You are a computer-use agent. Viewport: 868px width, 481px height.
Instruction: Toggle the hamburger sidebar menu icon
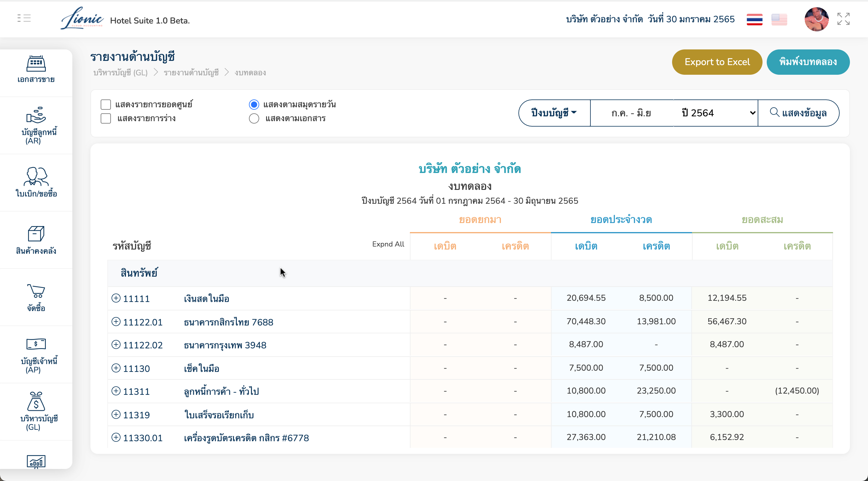click(24, 18)
